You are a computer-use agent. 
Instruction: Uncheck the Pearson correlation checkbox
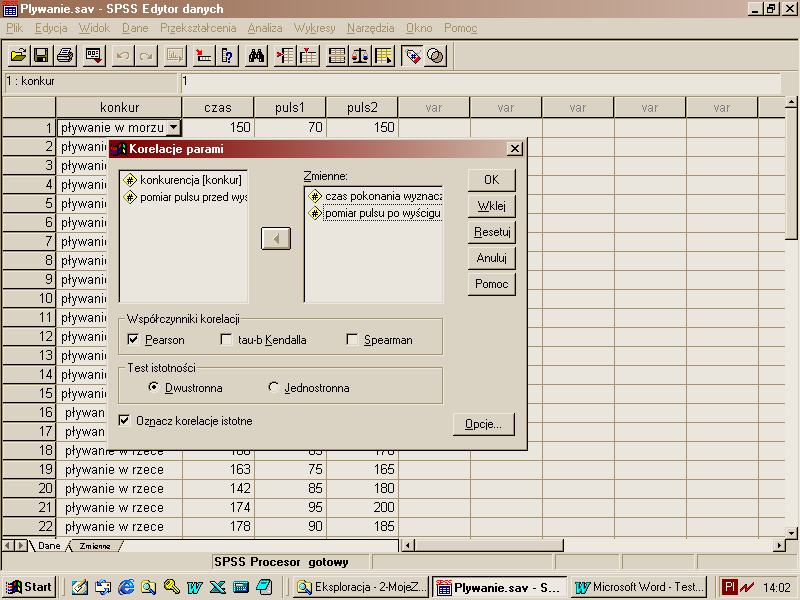(x=133, y=340)
